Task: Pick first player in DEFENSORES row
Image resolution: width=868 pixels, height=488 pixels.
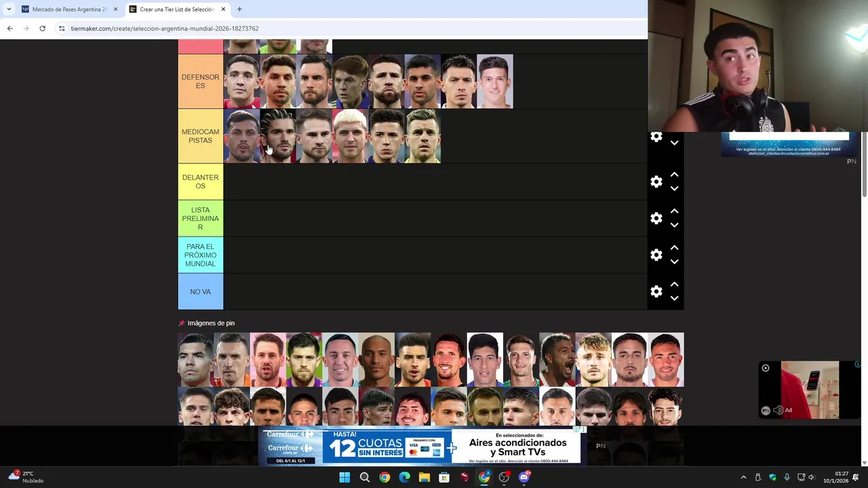Action: click(x=241, y=81)
